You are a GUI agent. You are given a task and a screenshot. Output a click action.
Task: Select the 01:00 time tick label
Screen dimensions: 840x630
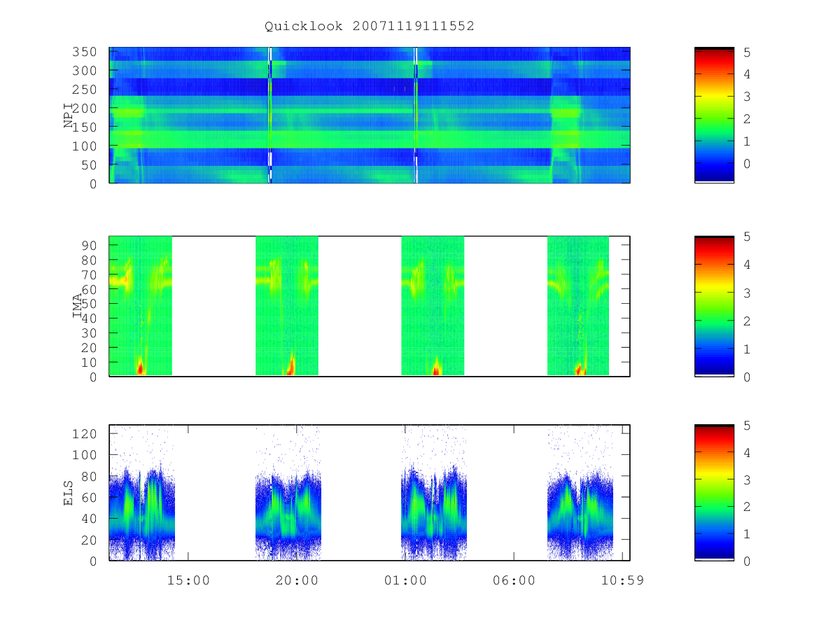click(x=405, y=580)
